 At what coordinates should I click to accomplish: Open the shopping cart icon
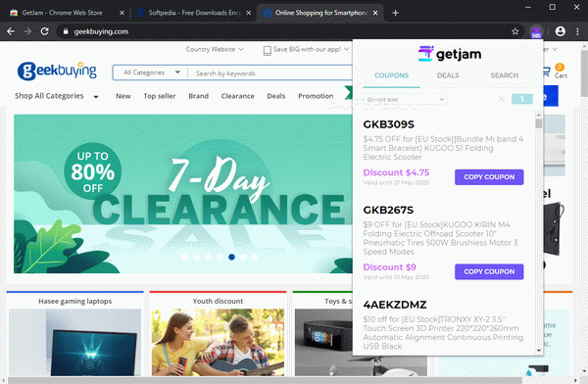click(547, 71)
